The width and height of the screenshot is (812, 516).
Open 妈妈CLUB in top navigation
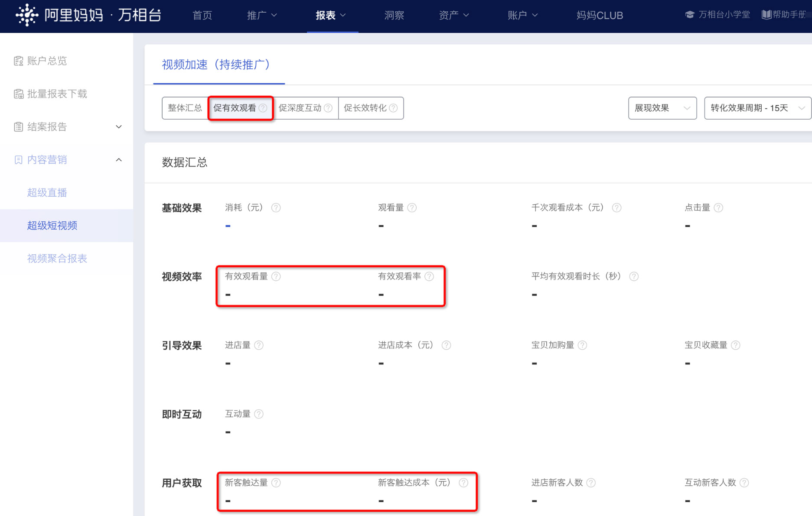600,16
